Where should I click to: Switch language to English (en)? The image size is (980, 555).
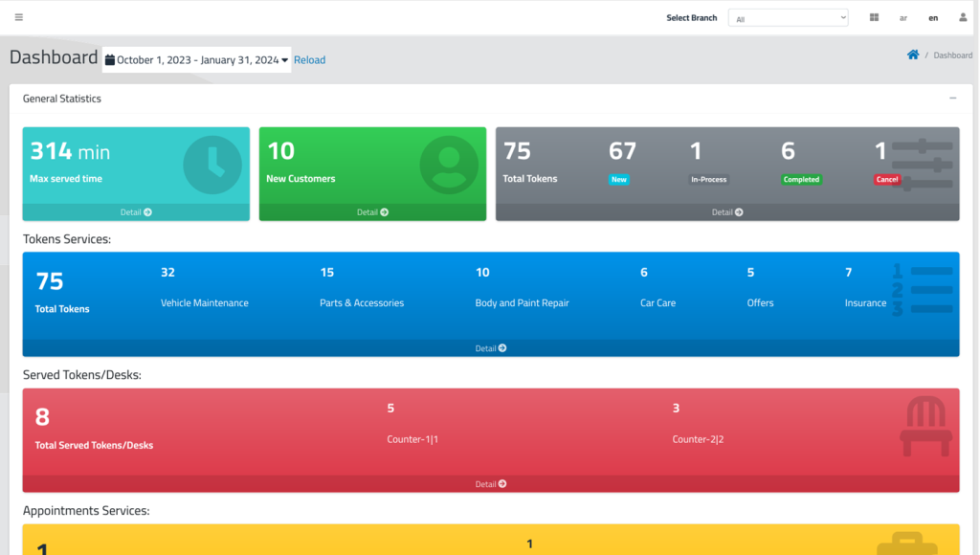[933, 18]
